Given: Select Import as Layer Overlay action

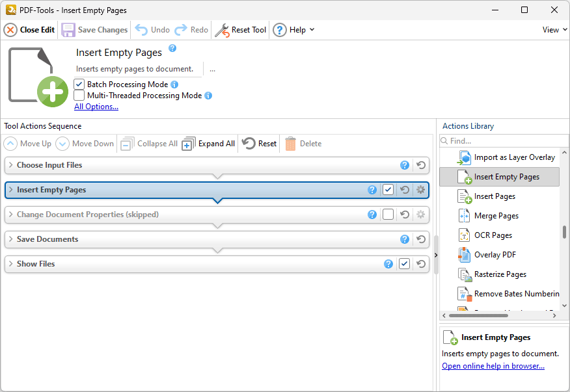Looking at the screenshot, I should (x=506, y=157).
